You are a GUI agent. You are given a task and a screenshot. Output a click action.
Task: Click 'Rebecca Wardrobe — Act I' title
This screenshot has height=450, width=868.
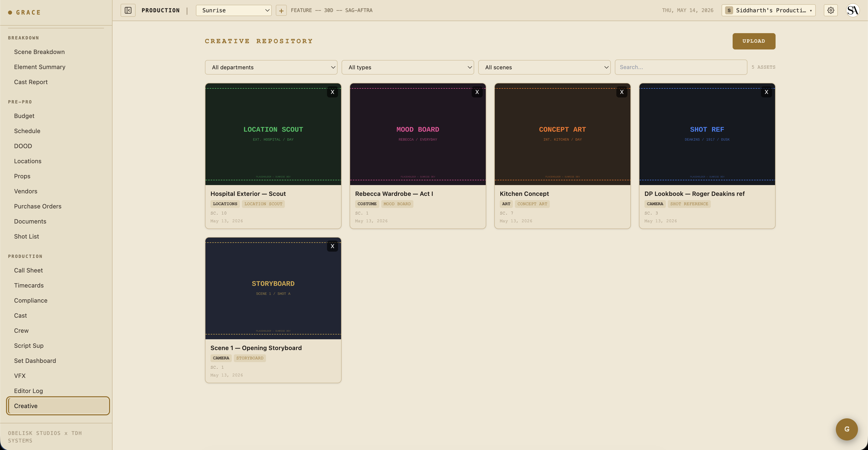(394, 194)
